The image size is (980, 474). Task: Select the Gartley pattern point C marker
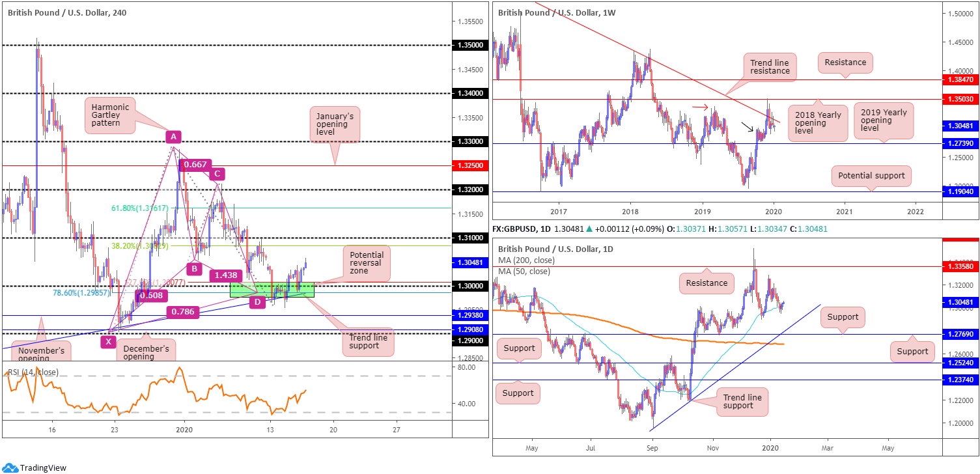217,174
